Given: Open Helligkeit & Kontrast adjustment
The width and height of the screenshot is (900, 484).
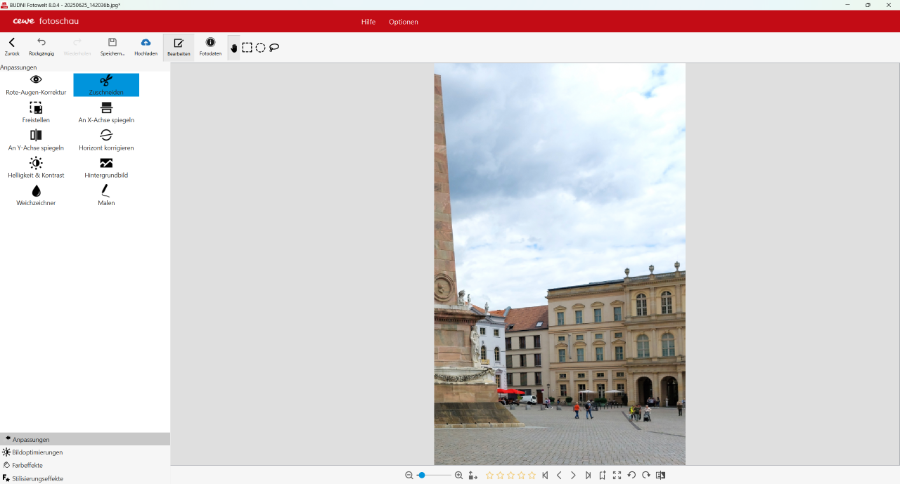Looking at the screenshot, I should pyautogui.click(x=36, y=168).
